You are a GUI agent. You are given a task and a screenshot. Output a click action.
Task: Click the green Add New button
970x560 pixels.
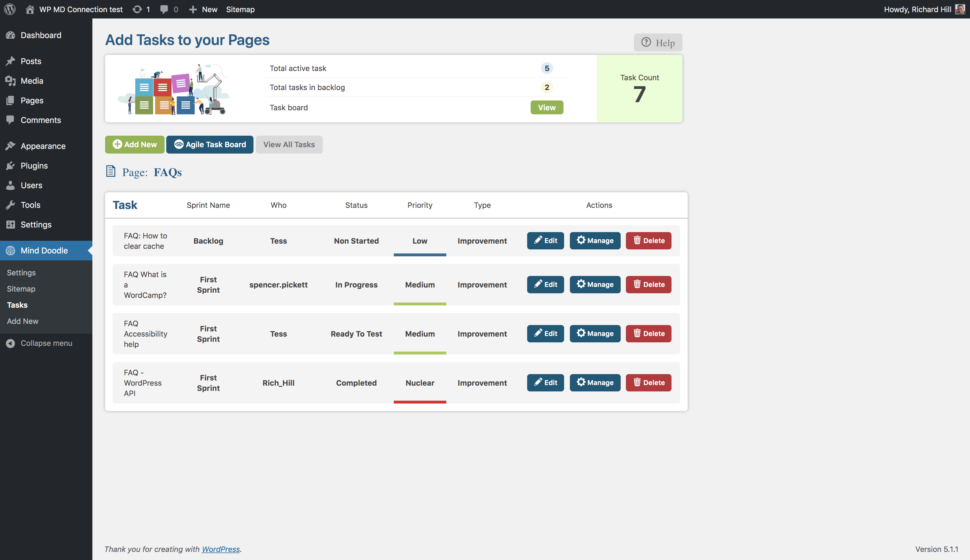coord(135,144)
